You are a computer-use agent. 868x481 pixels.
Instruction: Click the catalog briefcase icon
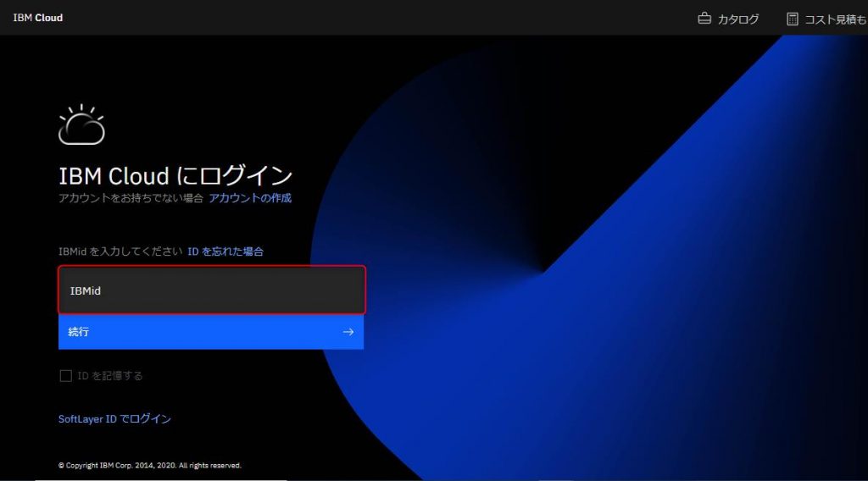pyautogui.click(x=704, y=19)
